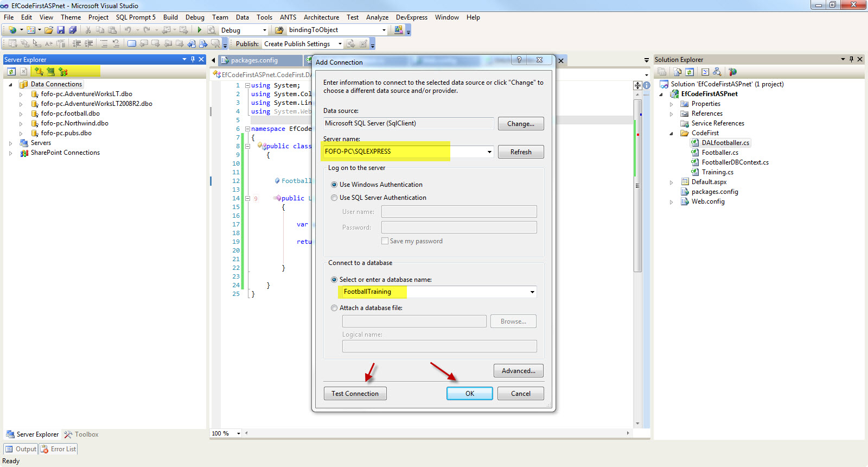The height and width of the screenshot is (467, 868).
Task: Open the Server name dropdown list
Action: [489, 152]
